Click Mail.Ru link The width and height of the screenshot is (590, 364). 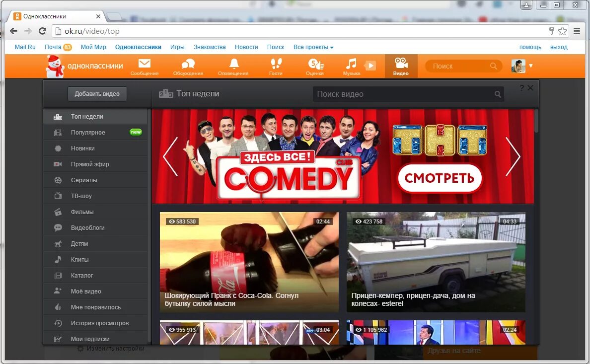25,47
